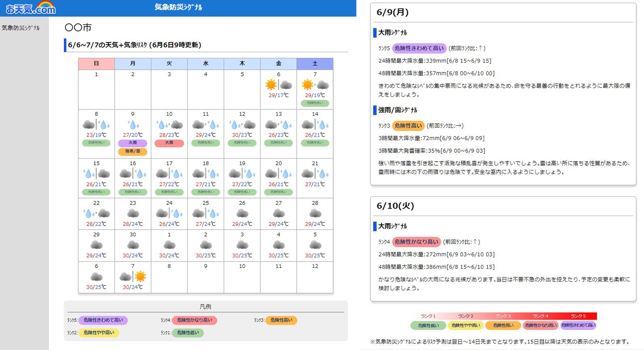This screenshot has width=644, height=350.
Task: Click the weather icon on June 14
Action: [315, 125]
